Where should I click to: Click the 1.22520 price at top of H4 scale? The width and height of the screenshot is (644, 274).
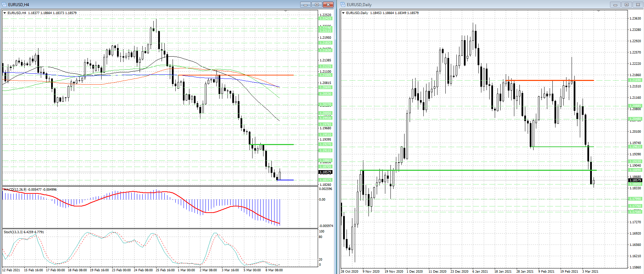325,15
